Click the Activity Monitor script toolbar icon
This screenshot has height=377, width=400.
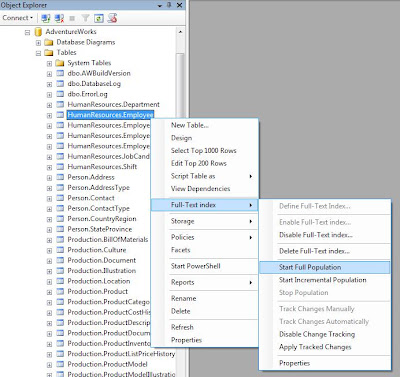point(112,18)
